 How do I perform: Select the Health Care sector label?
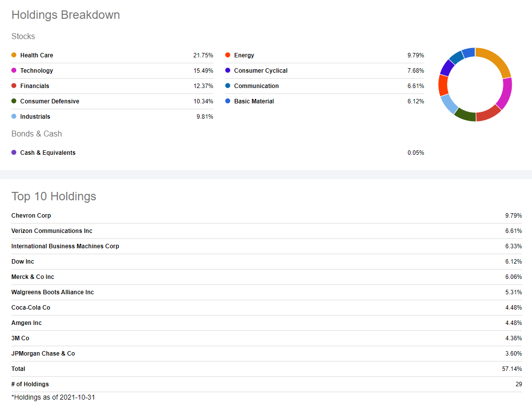(x=37, y=55)
